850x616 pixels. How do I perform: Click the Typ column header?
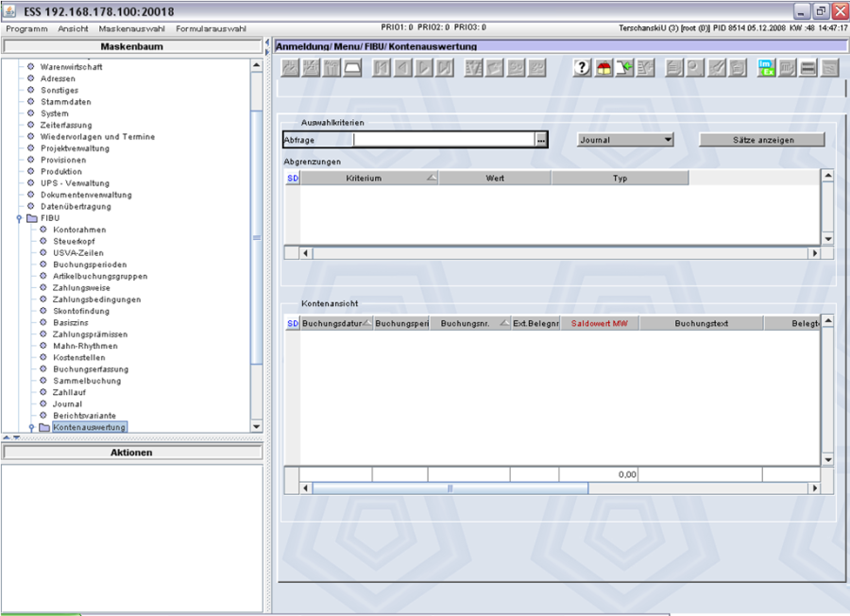[620, 178]
